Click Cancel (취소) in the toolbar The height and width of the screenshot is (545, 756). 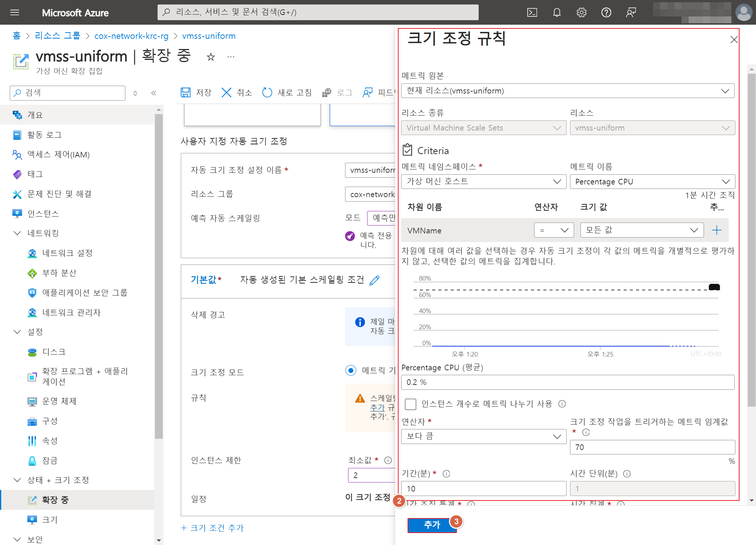[237, 92]
